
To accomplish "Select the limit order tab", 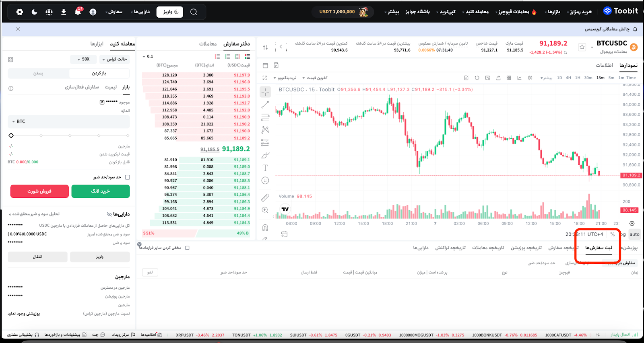I will pyautogui.click(x=111, y=87).
